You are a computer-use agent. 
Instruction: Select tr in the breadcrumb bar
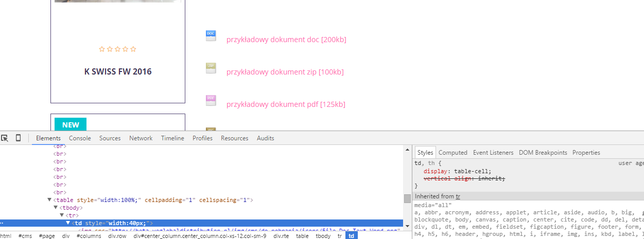[x=339, y=236]
